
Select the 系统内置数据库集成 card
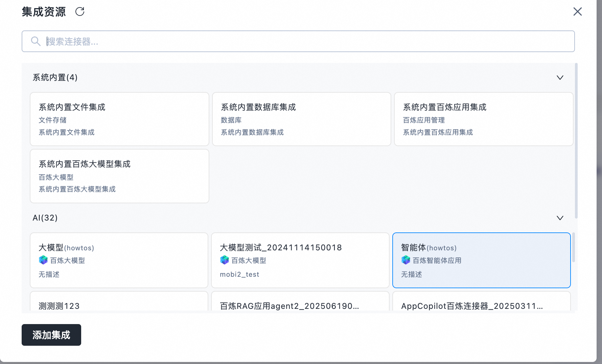pos(302,119)
